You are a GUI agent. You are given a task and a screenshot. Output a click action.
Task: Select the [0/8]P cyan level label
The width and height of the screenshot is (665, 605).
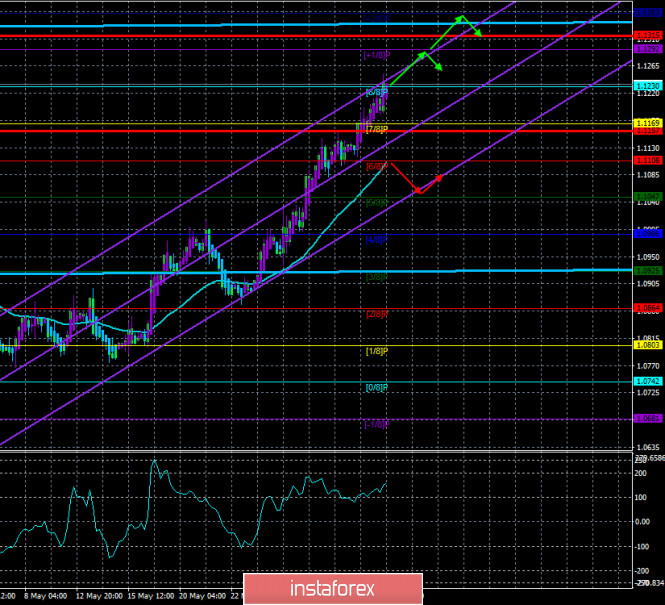pos(376,387)
